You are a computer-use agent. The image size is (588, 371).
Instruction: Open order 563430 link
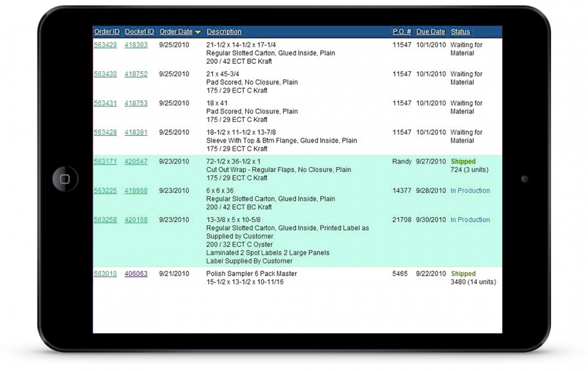coord(105,74)
